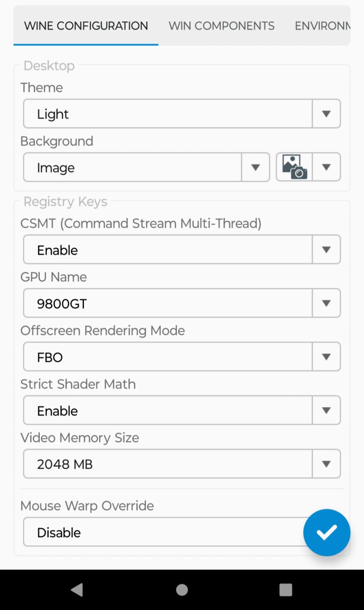Open the Background dropdown showing Image
This screenshot has height=610, width=364.
pos(133,167)
